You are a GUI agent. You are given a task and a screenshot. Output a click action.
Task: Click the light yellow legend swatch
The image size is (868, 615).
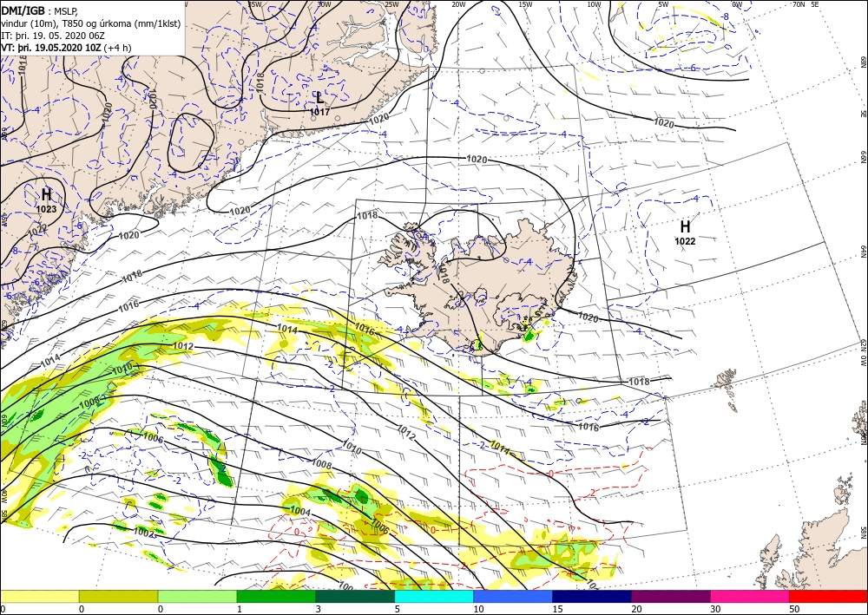pos(39,597)
